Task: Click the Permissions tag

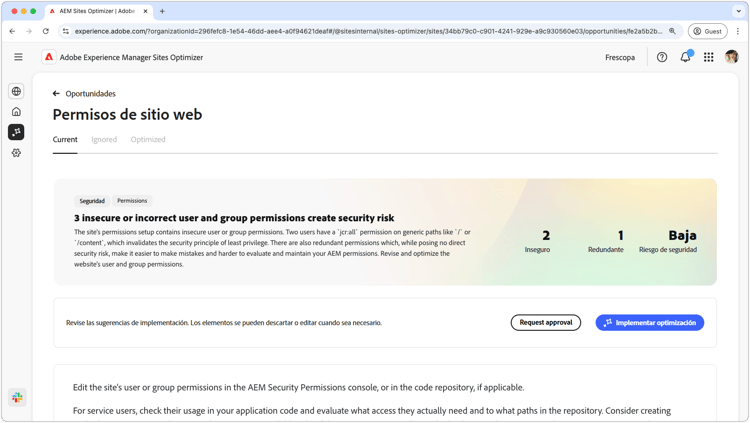Action: tap(132, 201)
